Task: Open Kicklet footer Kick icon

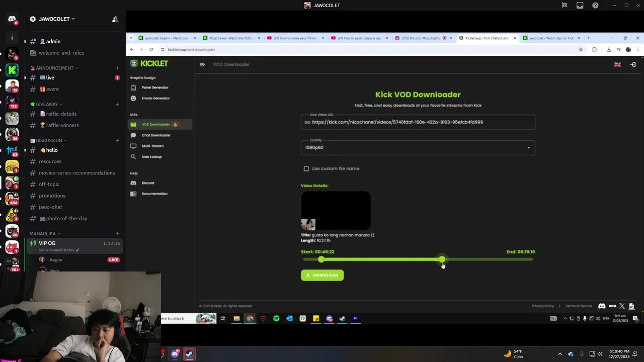Action: (x=612, y=306)
